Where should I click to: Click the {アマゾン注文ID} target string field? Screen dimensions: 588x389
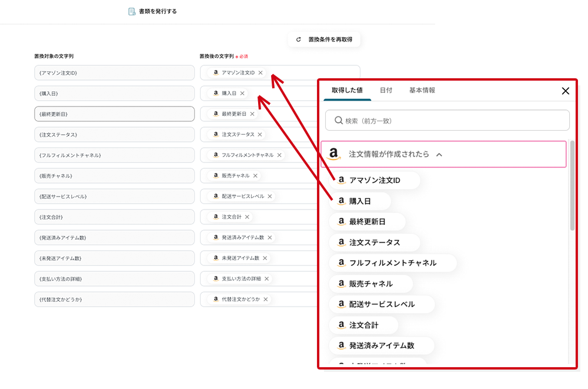(115, 73)
